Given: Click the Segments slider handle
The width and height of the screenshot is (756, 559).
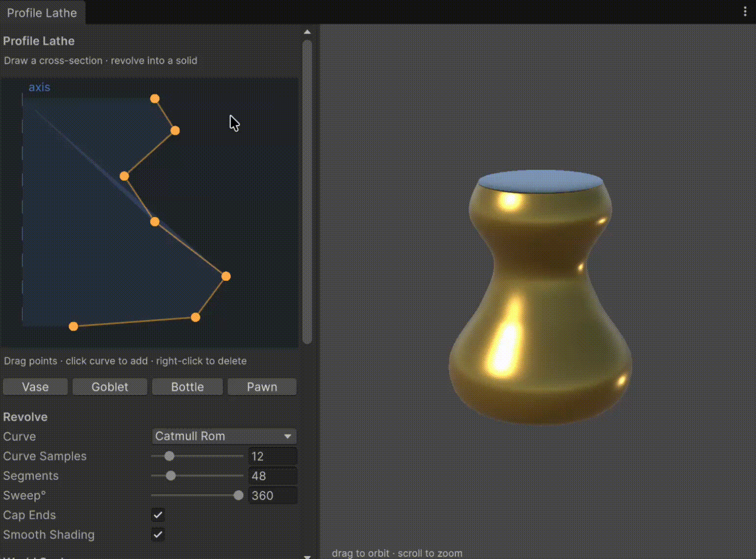Looking at the screenshot, I should (171, 476).
